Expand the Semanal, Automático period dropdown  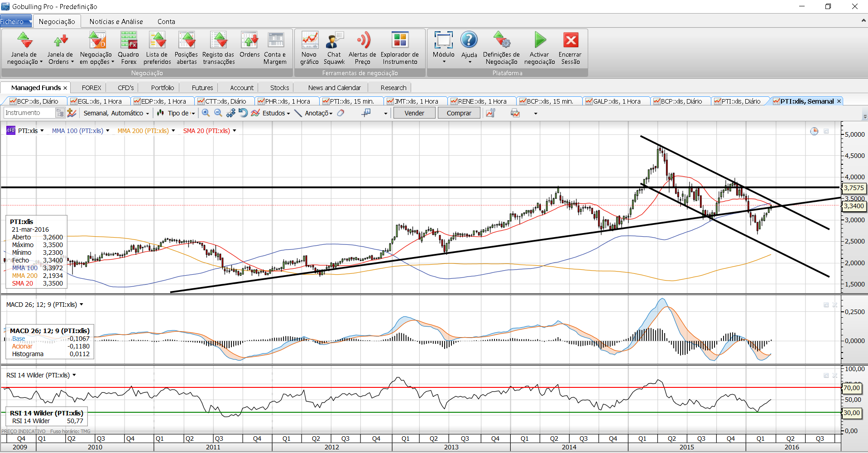click(116, 113)
